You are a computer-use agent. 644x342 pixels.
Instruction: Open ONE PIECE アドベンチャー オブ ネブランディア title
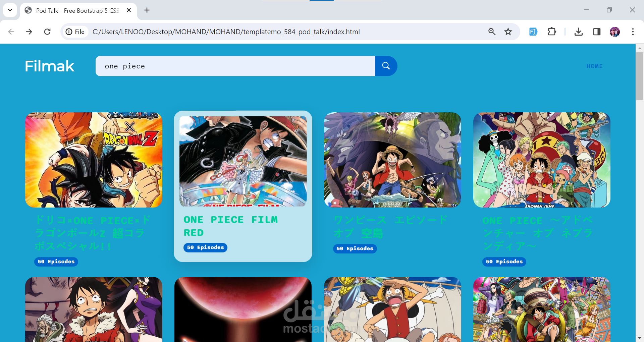point(538,233)
